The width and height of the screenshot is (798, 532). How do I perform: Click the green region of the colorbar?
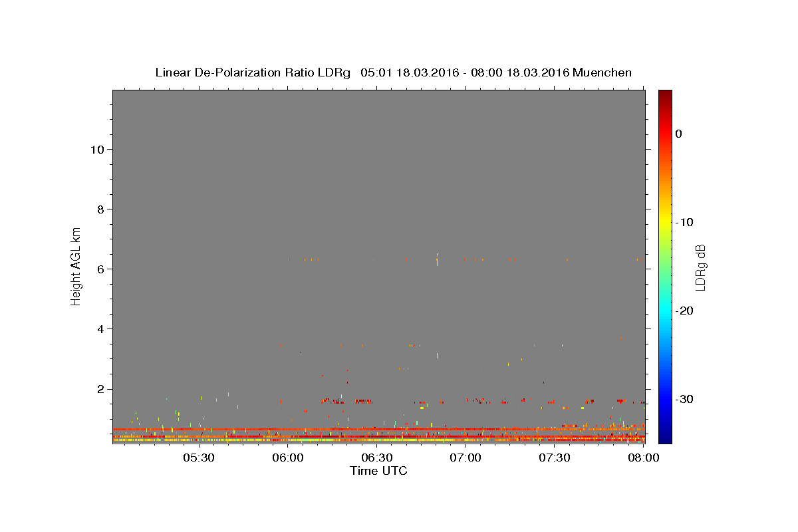[665, 266]
